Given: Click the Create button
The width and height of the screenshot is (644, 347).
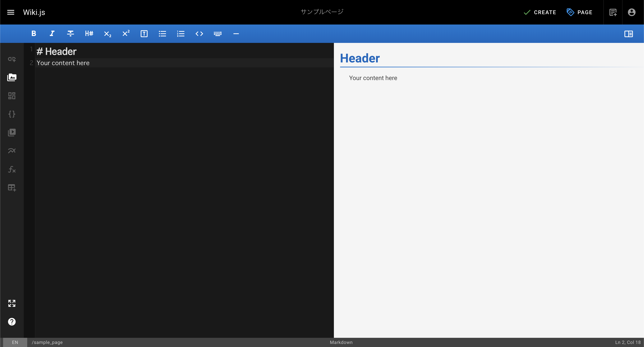Looking at the screenshot, I should pyautogui.click(x=540, y=12).
